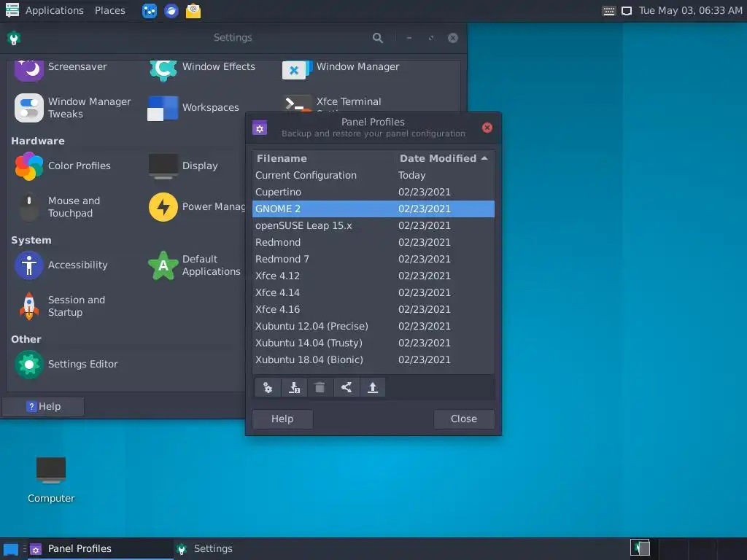Open the Places menu
Screen dimensions: 747x560
coord(110,10)
